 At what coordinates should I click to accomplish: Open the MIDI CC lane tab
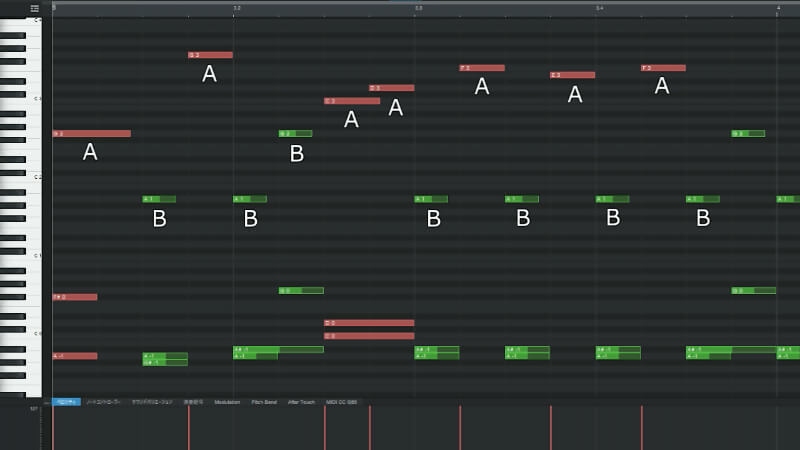coord(341,402)
